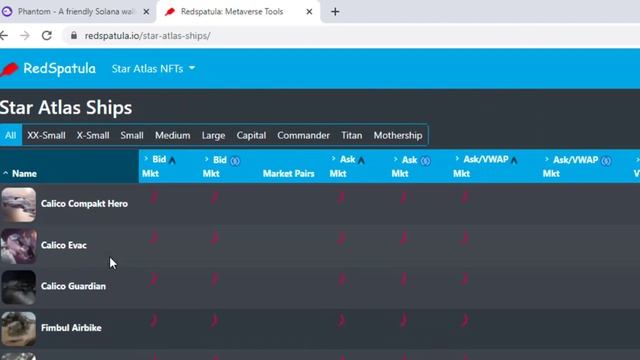This screenshot has height=360, width=640.
Task: Open the Star Atlas NFTs dropdown
Action: coord(153,69)
